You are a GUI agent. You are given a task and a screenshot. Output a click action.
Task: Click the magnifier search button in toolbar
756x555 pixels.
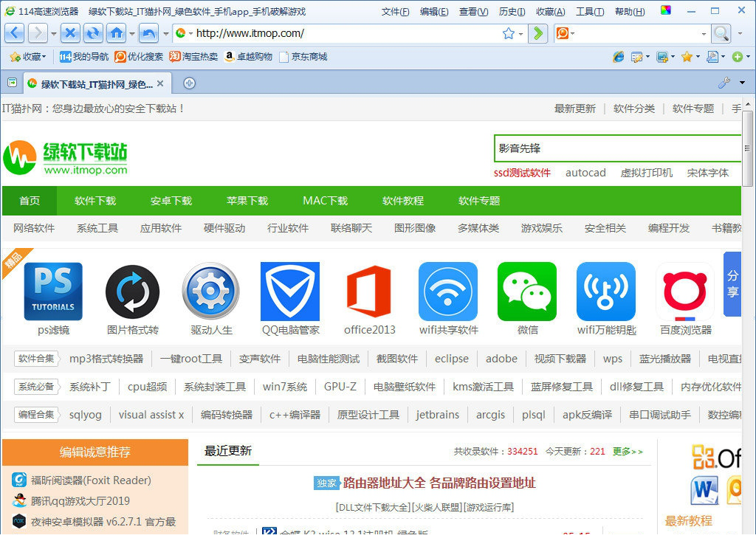pyautogui.click(x=721, y=33)
